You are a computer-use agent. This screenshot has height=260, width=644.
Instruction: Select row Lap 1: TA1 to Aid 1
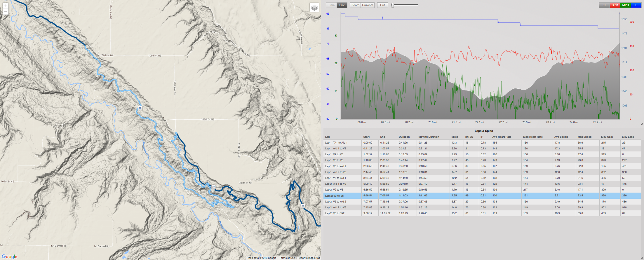point(482,143)
